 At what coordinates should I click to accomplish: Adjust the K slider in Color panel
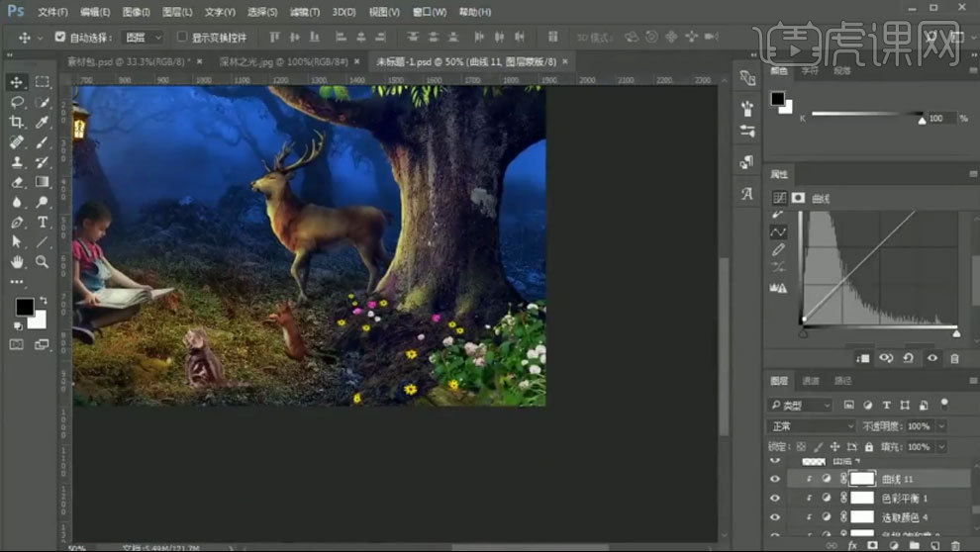(x=922, y=120)
